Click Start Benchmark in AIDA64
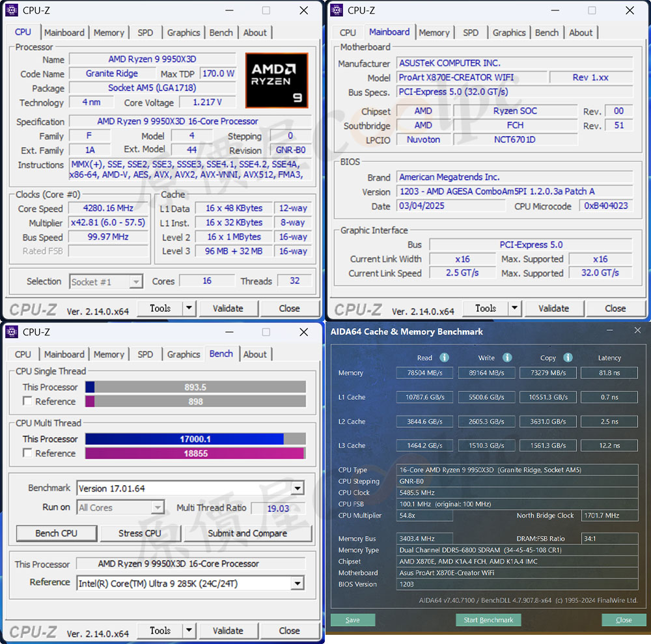 point(488,620)
